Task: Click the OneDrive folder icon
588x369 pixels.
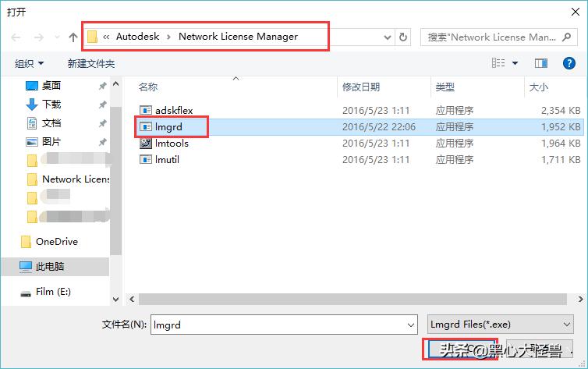Action: tap(26, 242)
